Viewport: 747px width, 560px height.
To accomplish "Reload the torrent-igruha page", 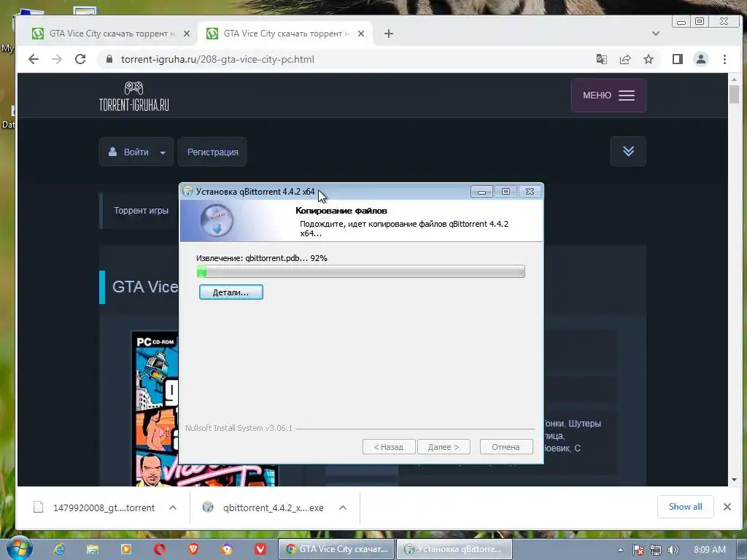I will pos(80,59).
